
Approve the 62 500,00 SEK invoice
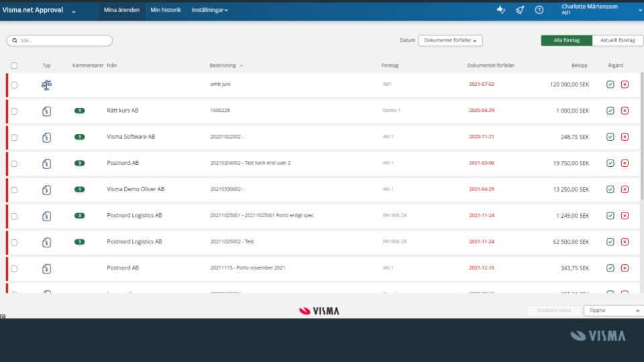click(610, 242)
